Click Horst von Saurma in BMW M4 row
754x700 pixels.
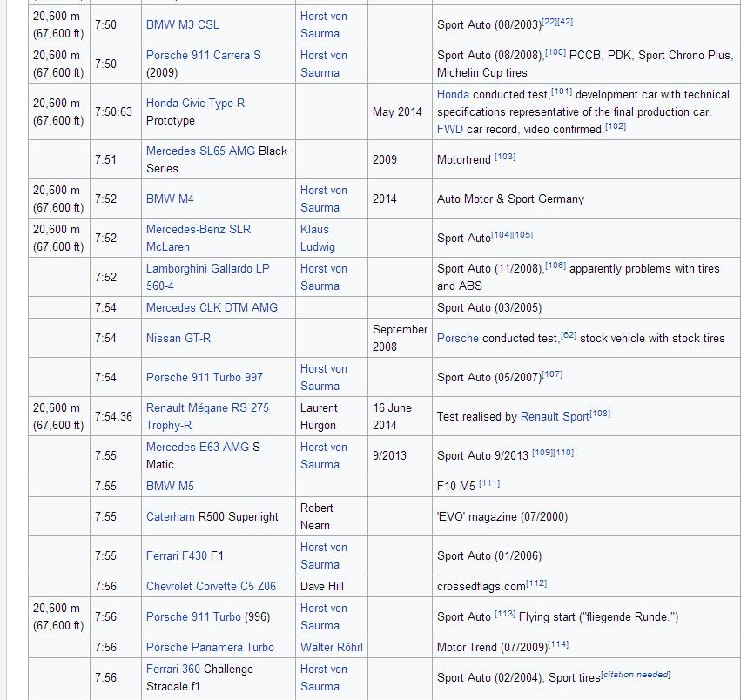(x=324, y=199)
